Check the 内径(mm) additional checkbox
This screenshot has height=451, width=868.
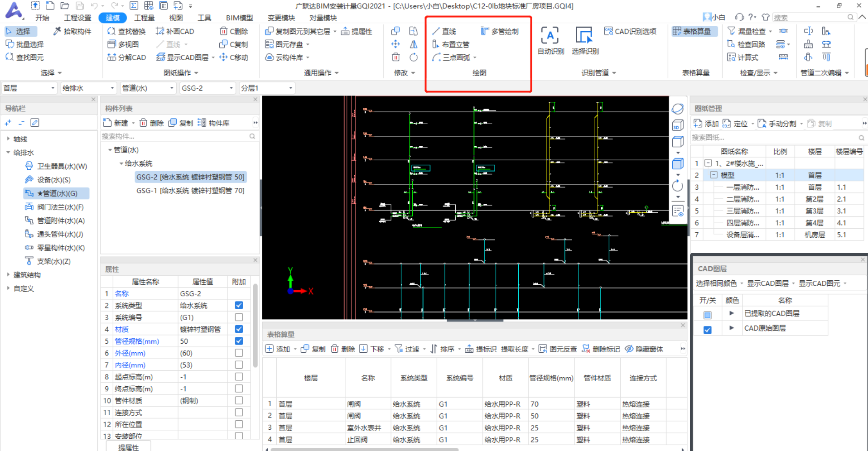click(x=239, y=365)
